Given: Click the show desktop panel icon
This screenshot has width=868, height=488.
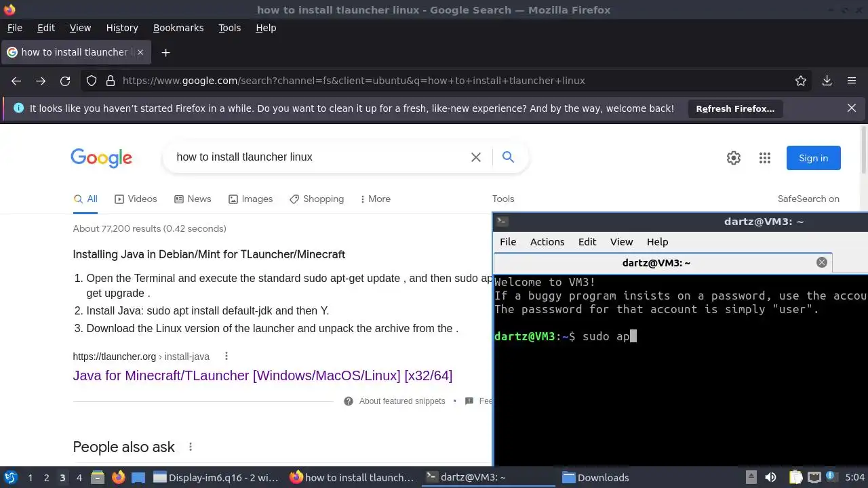Looking at the screenshot, I should click(138, 478).
